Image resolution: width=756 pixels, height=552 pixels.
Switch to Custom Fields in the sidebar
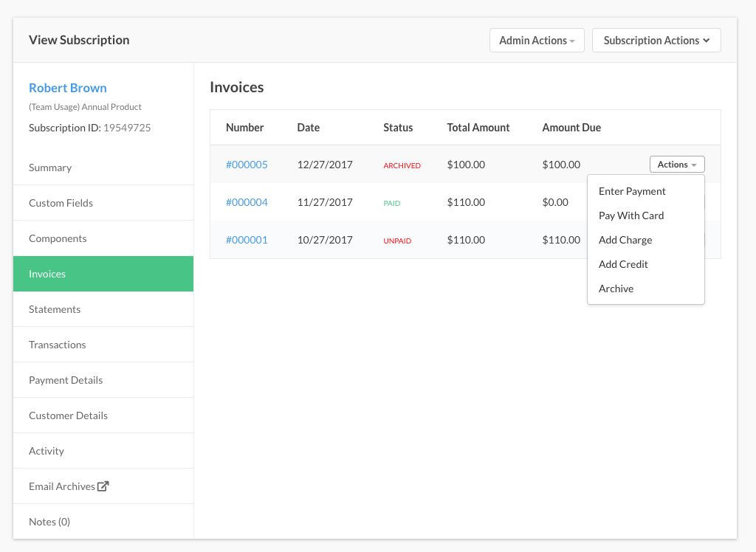point(103,203)
